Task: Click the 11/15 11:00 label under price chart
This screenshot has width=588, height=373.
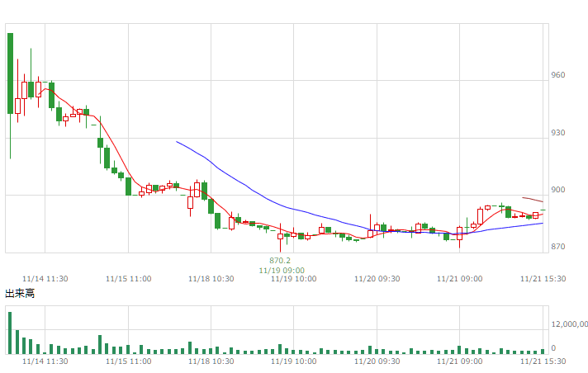Action: [129, 279]
